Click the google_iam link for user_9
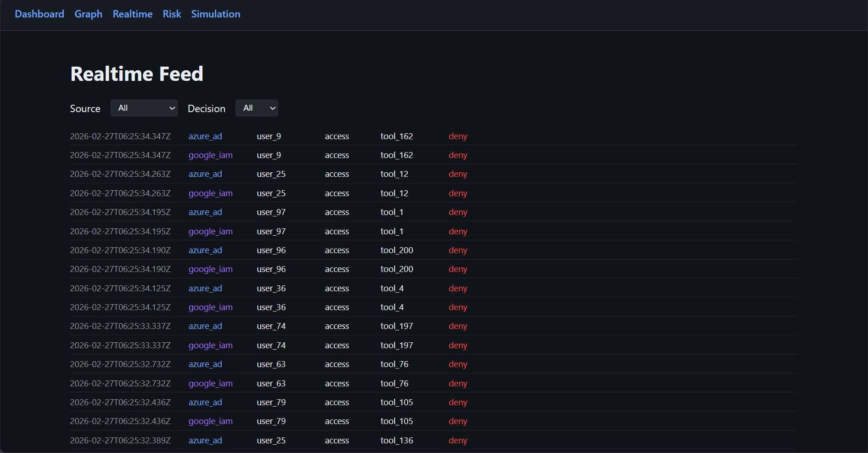868x453 pixels. point(210,155)
